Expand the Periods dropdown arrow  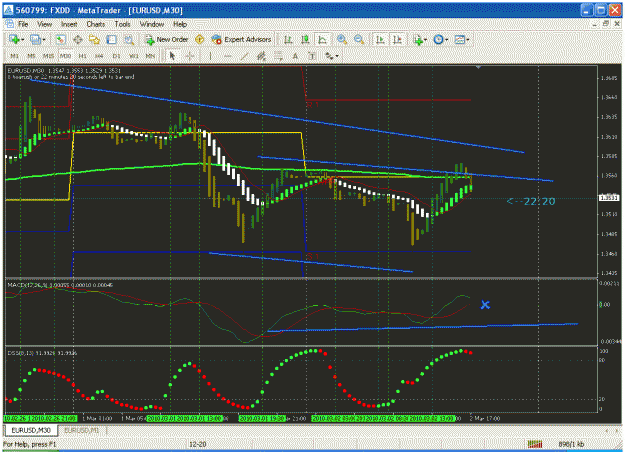coord(446,40)
